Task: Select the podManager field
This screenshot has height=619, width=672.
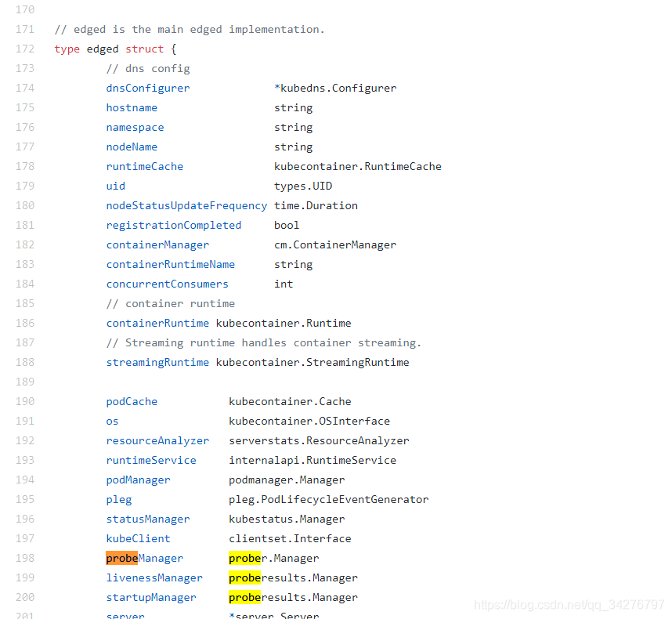Action: pyautogui.click(x=138, y=480)
